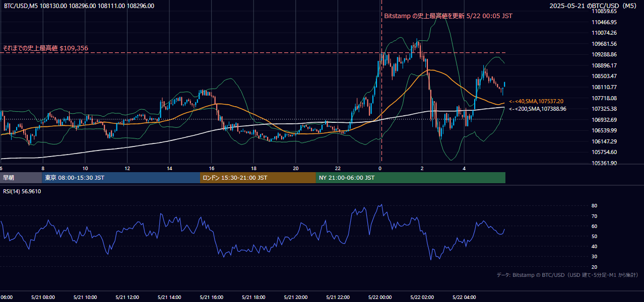
Task: Click the 5/21 08:00 time axis label
Action: [43, 297]
